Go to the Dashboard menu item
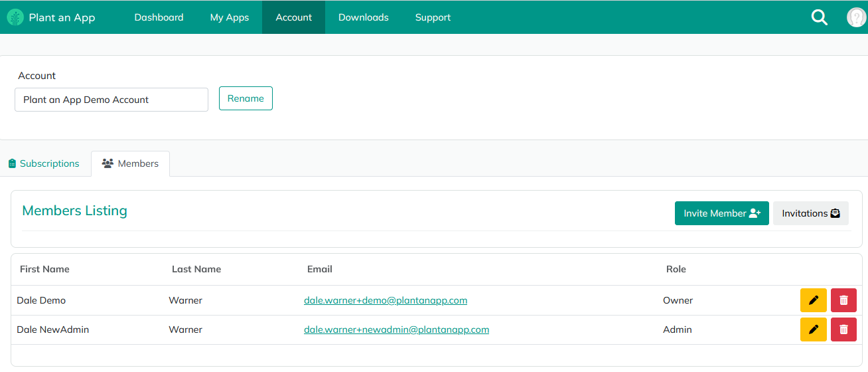Image resolution: width=868 pixels, height=372 pixels. coord(159,17)
